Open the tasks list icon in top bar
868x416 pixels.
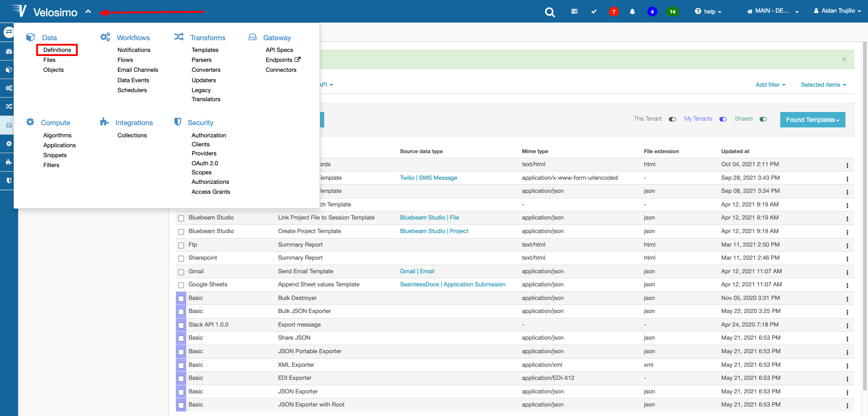(x=574, y=11)
